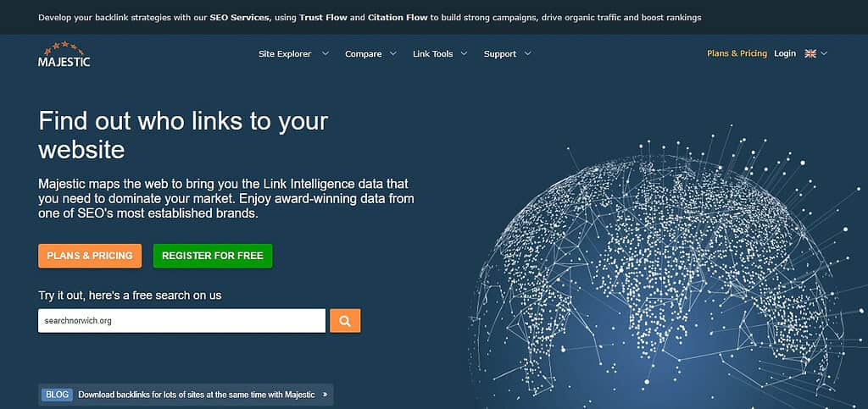Screen dimensions: 868x409
Task: Open the Compare menu
Action: [x=363, y=53]
